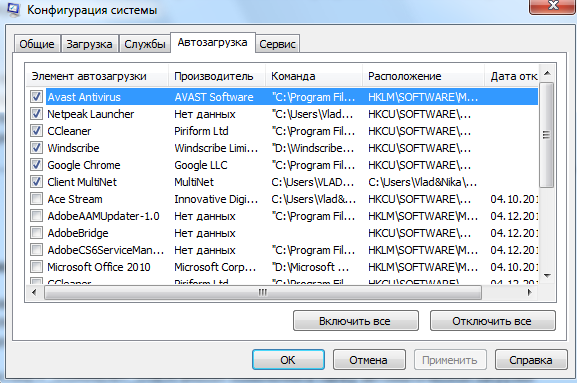Select the Microsoft Office 2010 entry name
The width and height of the screenshot is (577, 383).
click(99, 267)
